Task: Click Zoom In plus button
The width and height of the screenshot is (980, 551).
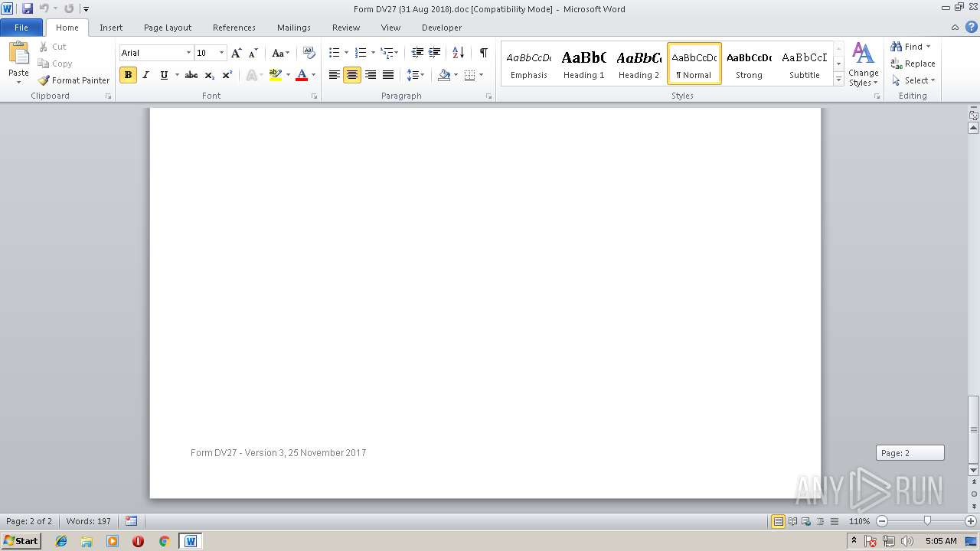Action: coord(971,521)
